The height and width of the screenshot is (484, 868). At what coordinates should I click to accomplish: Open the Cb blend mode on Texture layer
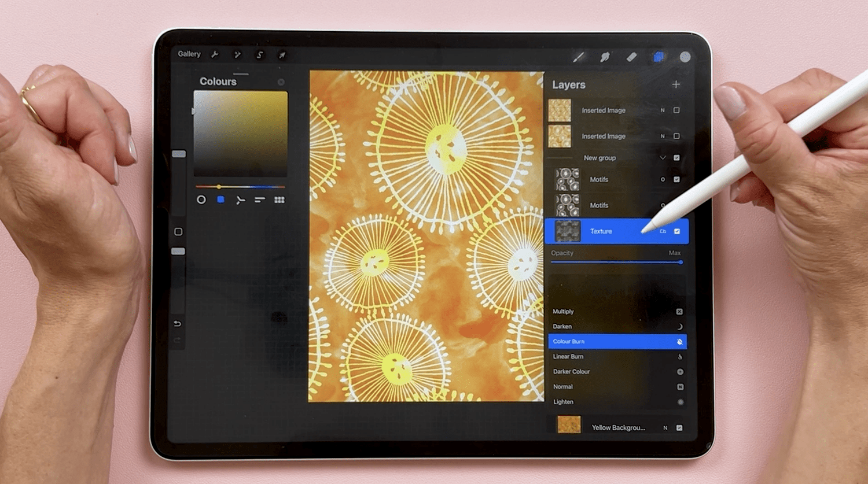663,231
